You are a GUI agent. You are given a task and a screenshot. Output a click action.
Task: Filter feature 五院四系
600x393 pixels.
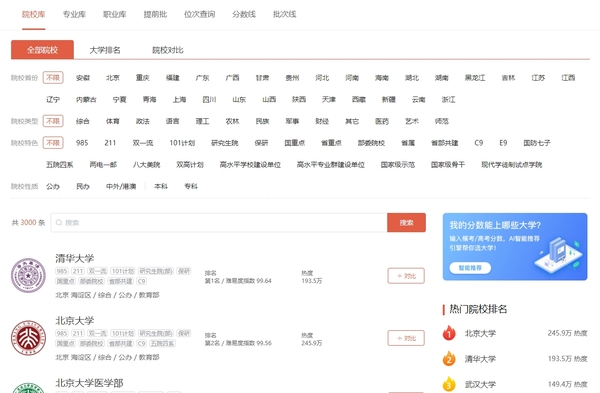click(x=60, y=165)
